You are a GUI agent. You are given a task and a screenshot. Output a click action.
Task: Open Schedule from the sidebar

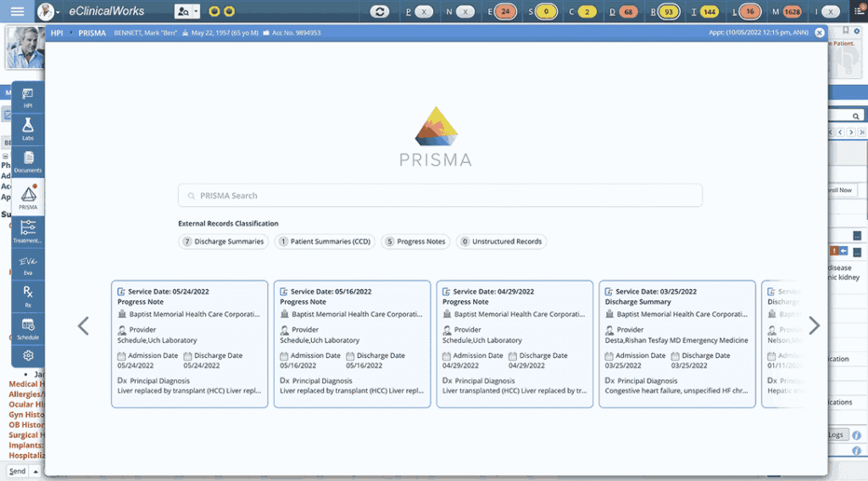pyautogui.click(x=28, y=328)
